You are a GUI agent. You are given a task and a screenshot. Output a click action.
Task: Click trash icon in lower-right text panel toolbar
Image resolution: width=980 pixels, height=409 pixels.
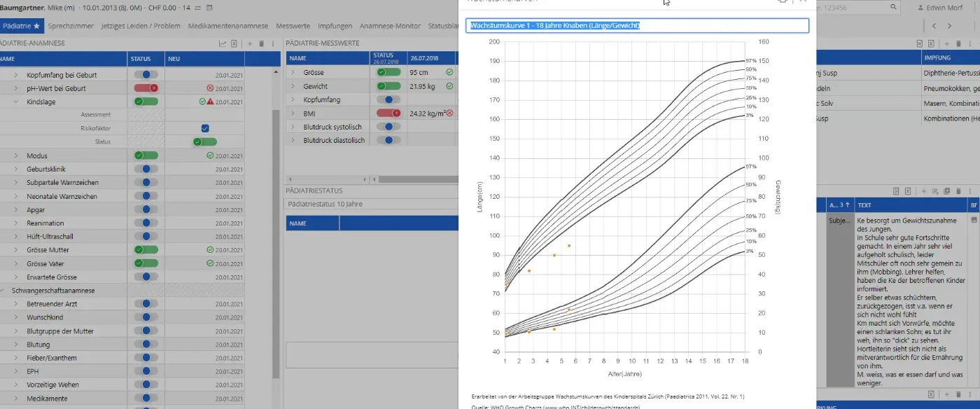pyautogui.click(x=958, y=190)
